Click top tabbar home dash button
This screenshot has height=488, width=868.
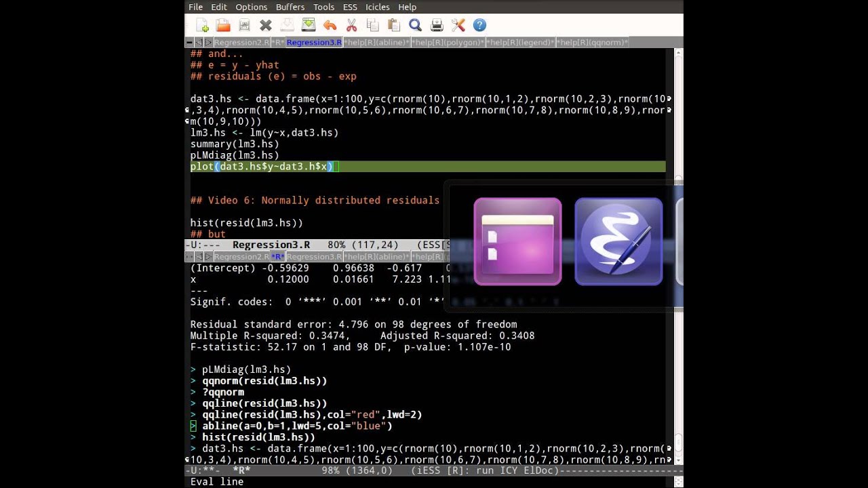[190, 42]
